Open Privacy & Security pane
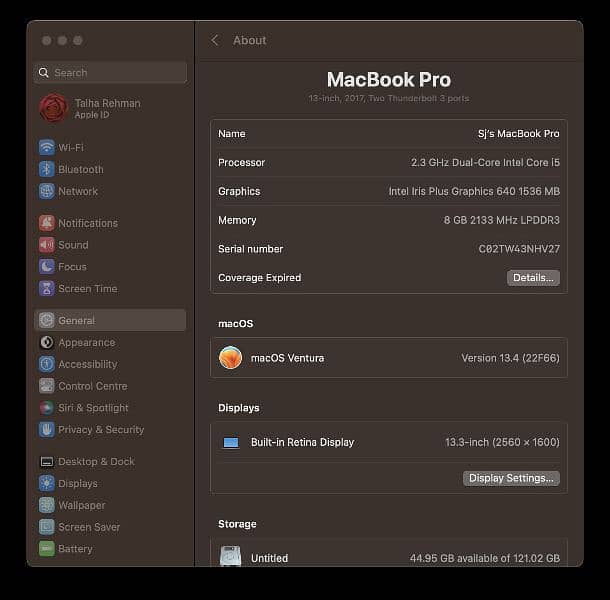 (100, 430)
